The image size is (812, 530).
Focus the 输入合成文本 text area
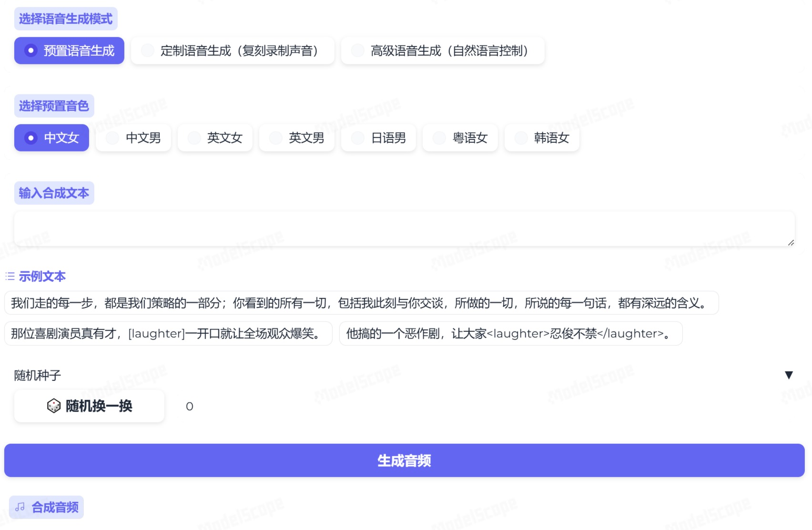coord(404,229)
